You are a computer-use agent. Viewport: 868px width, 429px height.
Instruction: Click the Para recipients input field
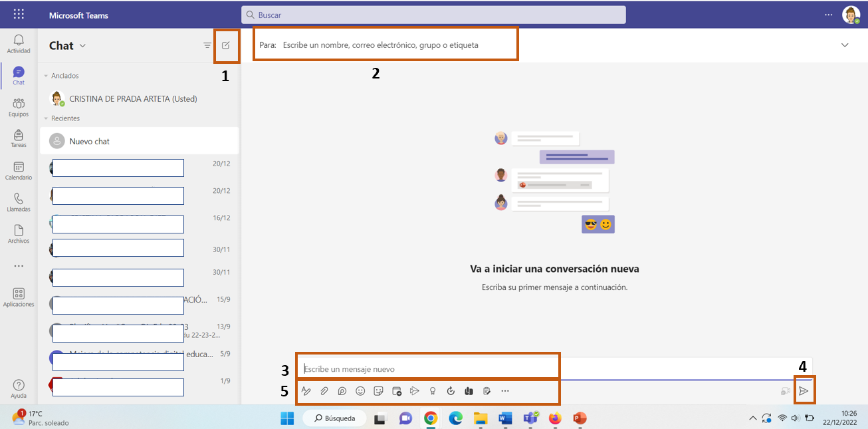(385, 45)
